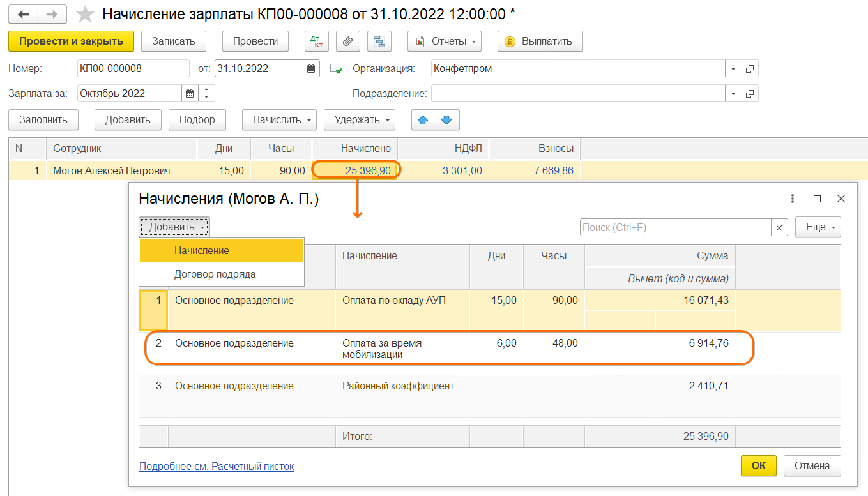Click the Провести button
The height and width of the screenshot is (496, 868).
pyautogui.click(x=255, y=41)
